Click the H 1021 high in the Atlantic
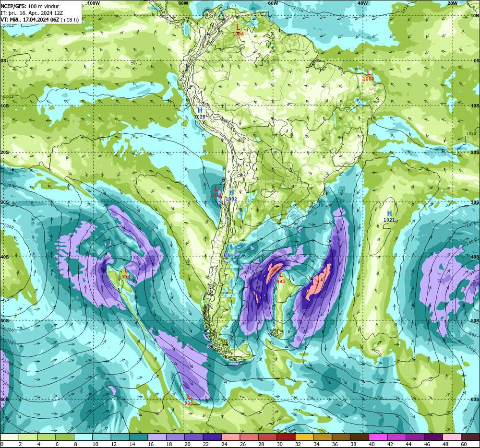The width and height of the screenshot is (480, 448). (x=389, y=216)
